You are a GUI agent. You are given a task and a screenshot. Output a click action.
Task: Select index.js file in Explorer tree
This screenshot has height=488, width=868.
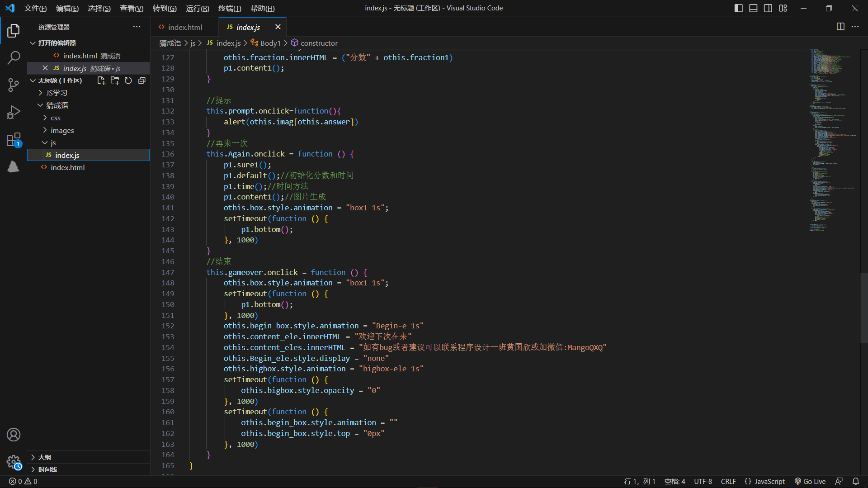coord(89,155)
